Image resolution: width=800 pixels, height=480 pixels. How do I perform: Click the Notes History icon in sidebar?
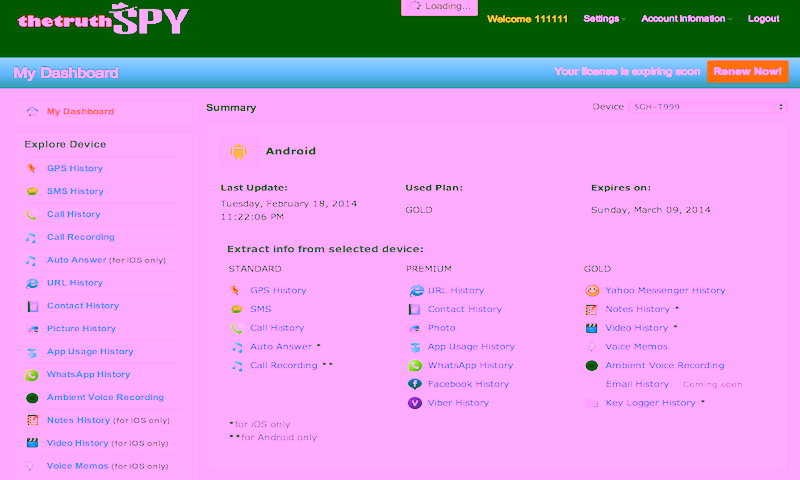point(32,420)
